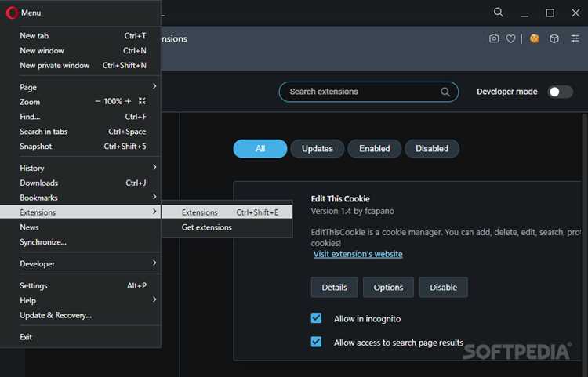Select New tab from menu
The width and height of the screenshot is (588, 377).
tap(80, 36)
